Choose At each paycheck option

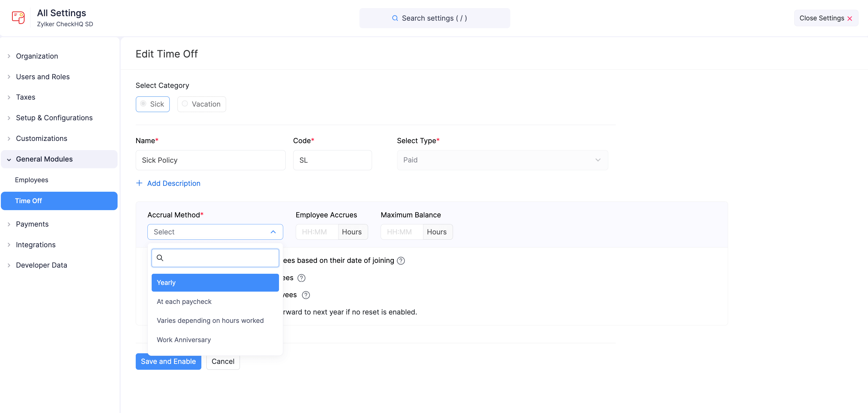[x=215, y=302]
